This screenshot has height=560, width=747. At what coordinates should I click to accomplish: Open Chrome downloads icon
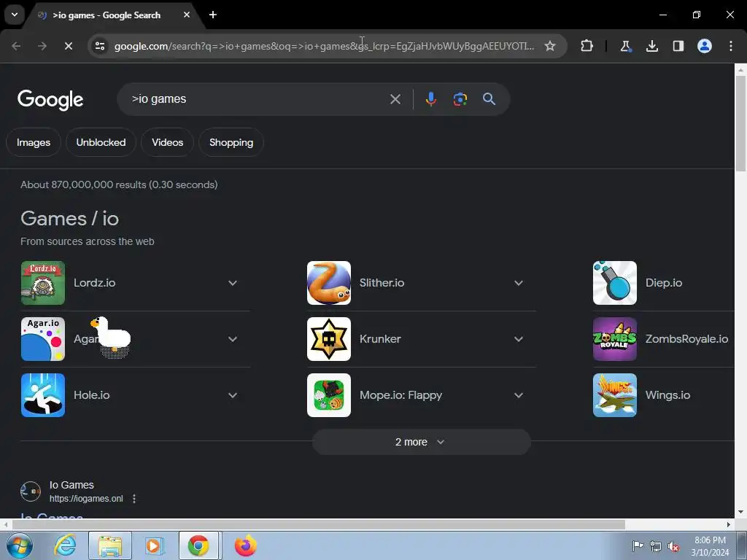[x=651, y=46]
